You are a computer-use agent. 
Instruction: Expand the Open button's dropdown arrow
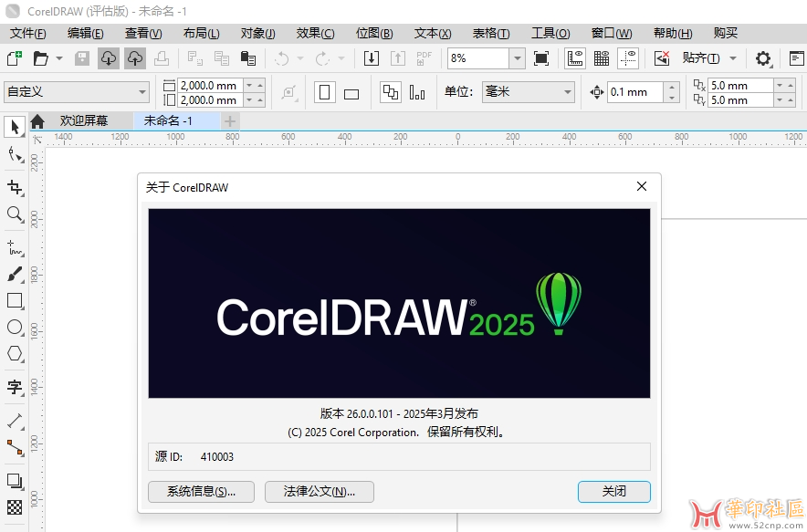pos(59,58)
